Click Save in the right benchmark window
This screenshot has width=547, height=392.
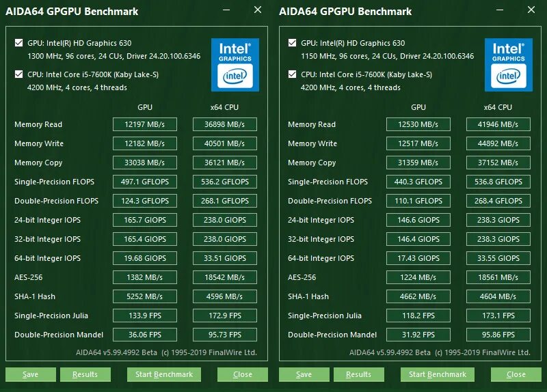(x=304, y=374)
